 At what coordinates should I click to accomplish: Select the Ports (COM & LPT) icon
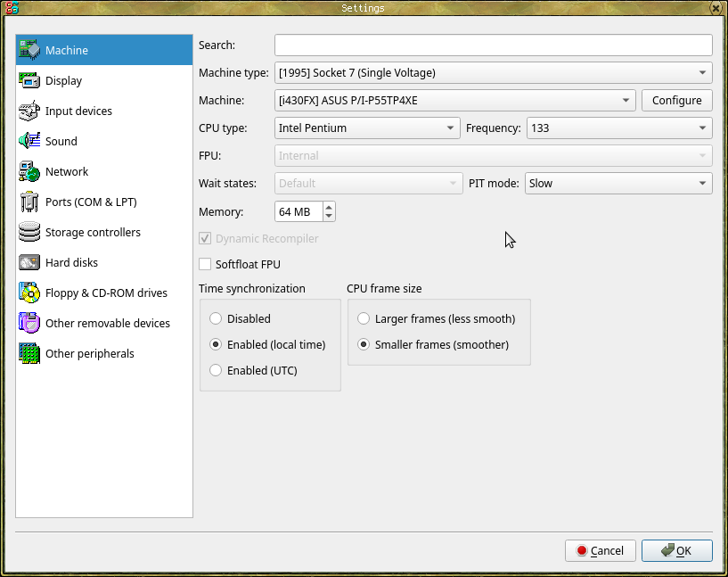29,202
